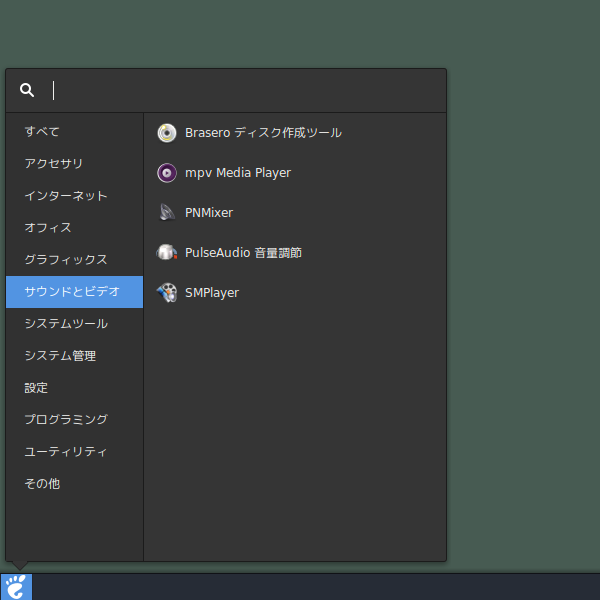Image resolution: width=600 pixels, height=600 pixels.
Task: Open the プログラミング category
Action: (75, 420)
